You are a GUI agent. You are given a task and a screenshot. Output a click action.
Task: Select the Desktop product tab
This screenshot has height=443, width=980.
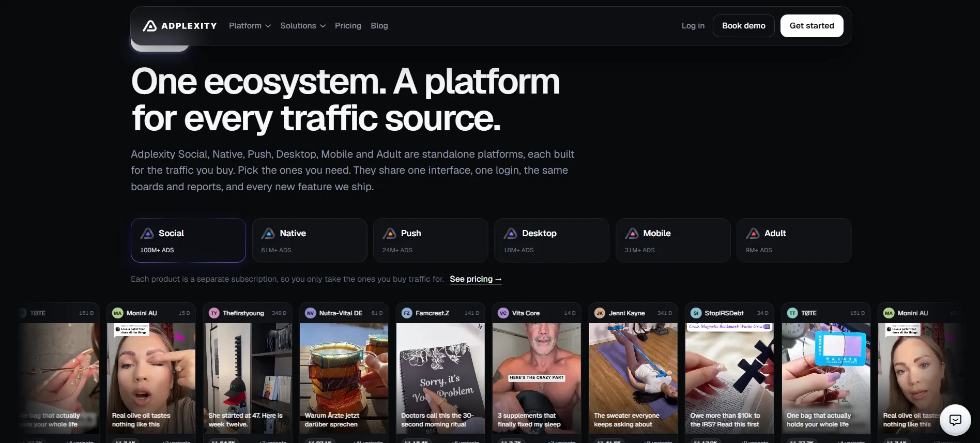[x=552, y=240]
